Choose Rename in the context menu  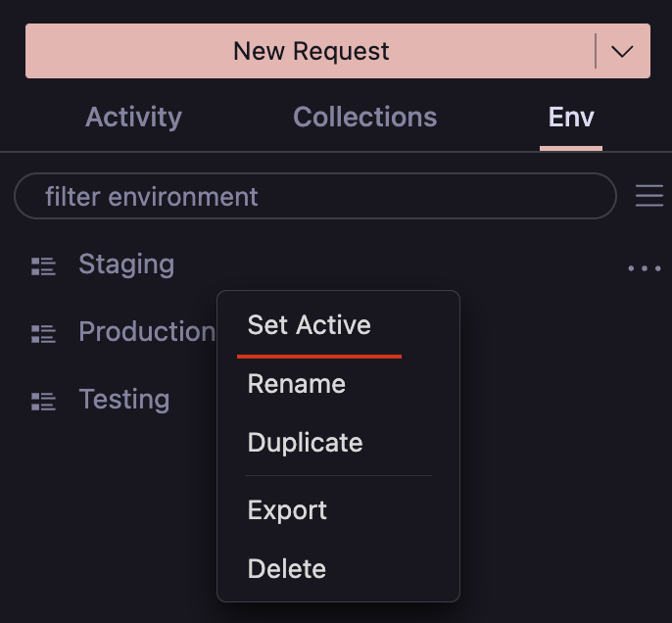pyautogui.click(x=297, y=384)
